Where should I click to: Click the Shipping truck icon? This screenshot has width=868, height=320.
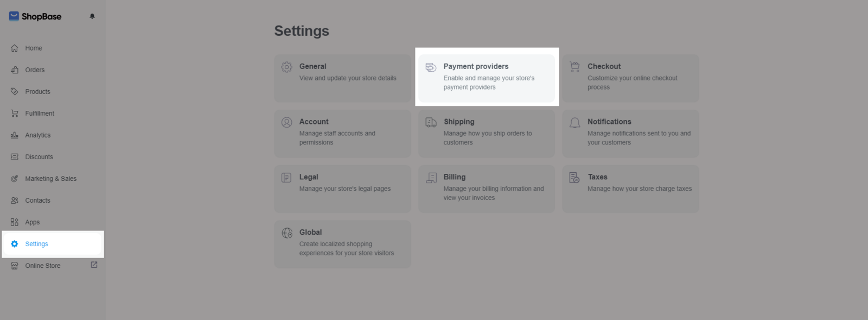431,123
